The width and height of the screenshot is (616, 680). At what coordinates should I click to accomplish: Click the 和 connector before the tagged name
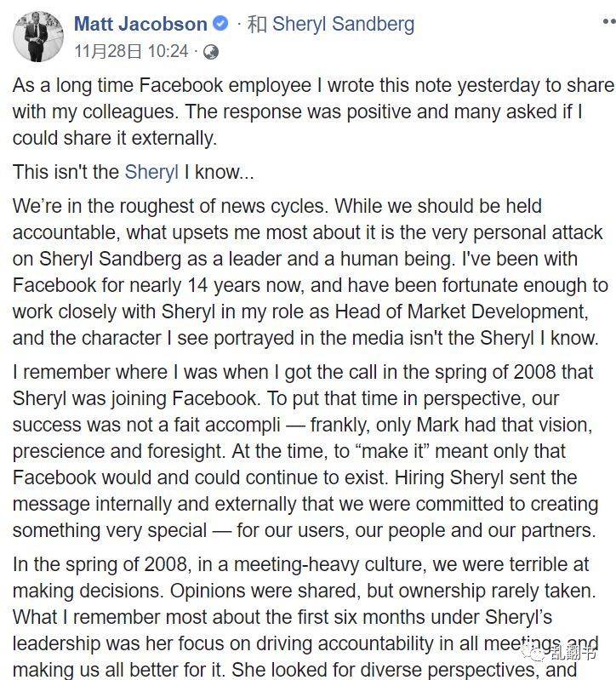point(257,24)
